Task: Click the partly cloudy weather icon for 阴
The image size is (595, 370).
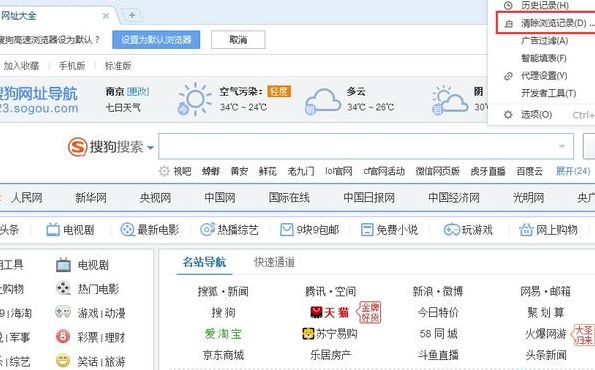Action: pyautogui.click(x=450, y=100)
